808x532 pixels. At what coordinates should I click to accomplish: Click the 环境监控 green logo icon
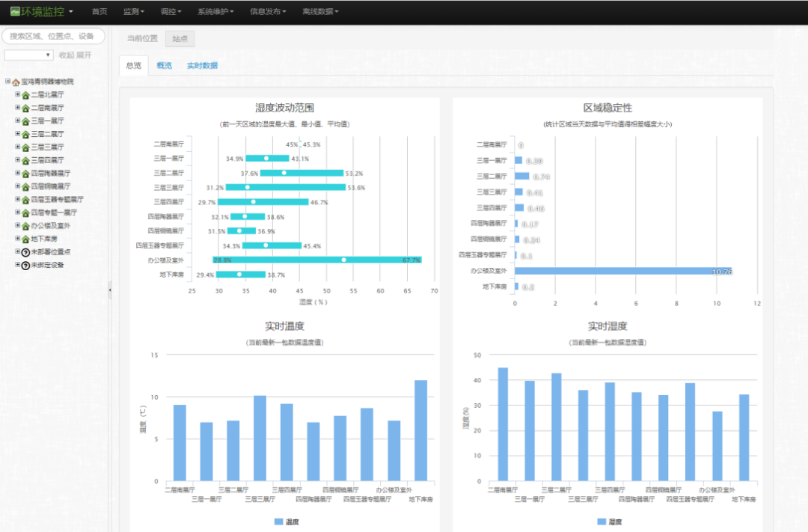(14, 12)
